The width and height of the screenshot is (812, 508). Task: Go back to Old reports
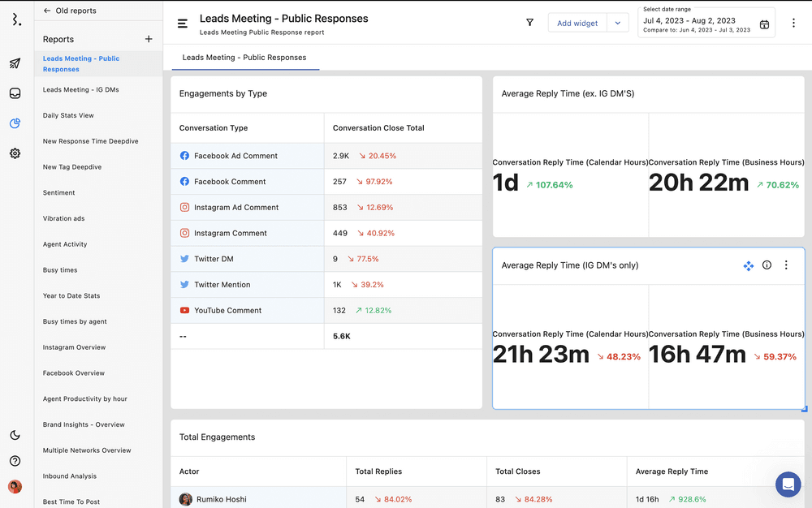(x=70, y=11)
